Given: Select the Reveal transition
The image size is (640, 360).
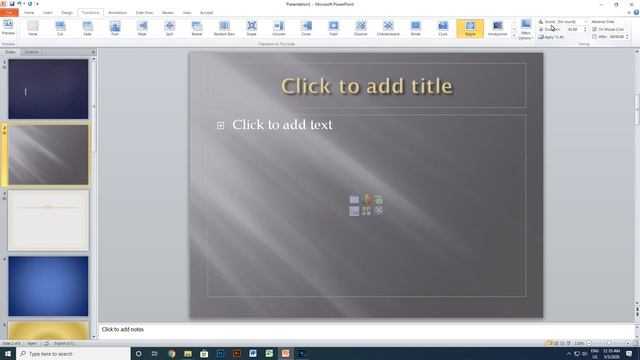Looking at the screenshot, I should pyautogui.click(x=197, y=28).
